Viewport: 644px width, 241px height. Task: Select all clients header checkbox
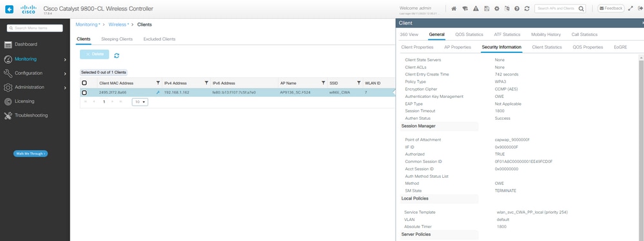pyautogui.click(x=84, y=83)
